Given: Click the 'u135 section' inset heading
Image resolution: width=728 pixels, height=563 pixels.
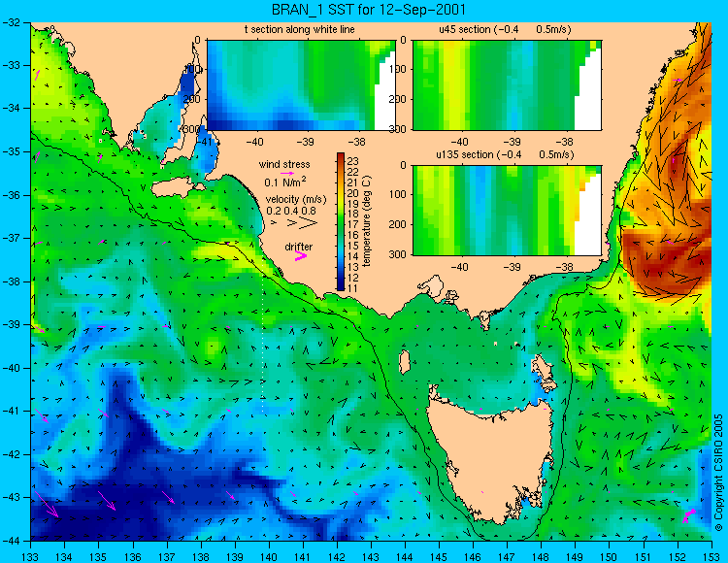Looking at the screenshot, I should (x=505, y=154).
